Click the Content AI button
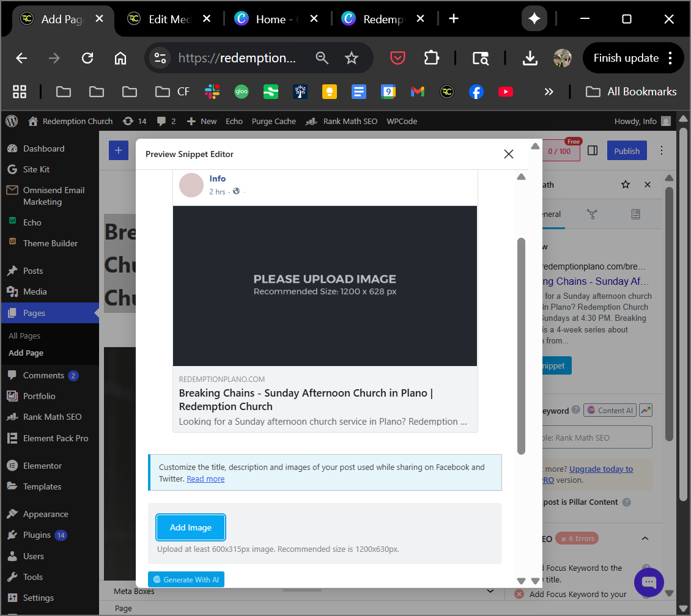Image resolution: width=691 pixels, height=616 pixels. coord(610,411)
